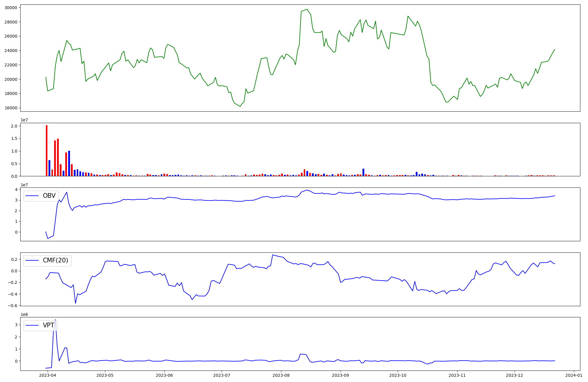Click the highest peak of the green price line
Screen dimensions: 588x382
coord(307,9)
